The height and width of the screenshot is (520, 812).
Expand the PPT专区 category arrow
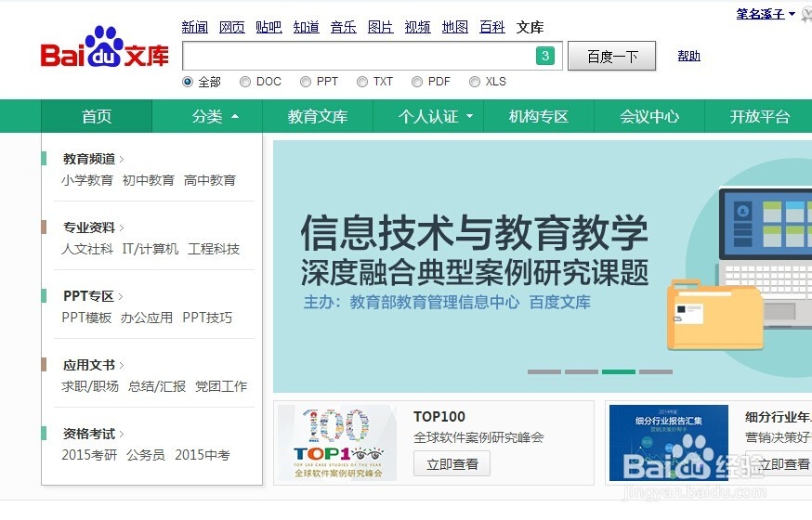pyautogui.click(x=121, y=296)
